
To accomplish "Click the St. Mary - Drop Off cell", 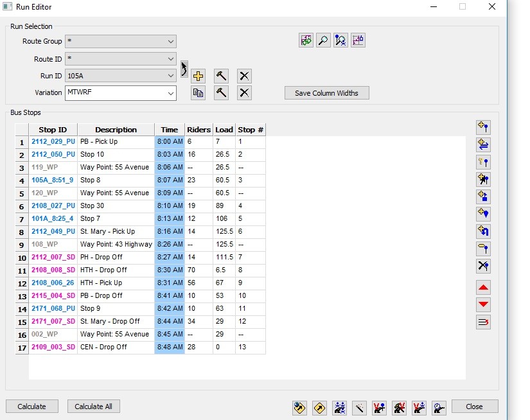I will click(116, 321).
